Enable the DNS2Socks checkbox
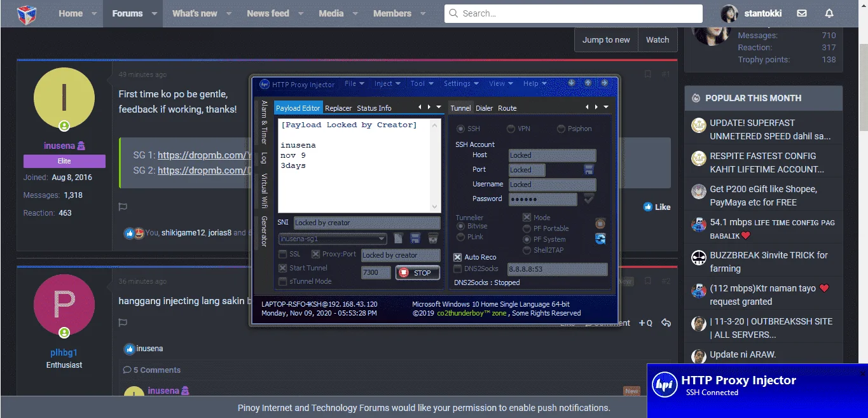This screenshot has height=418, width=868. pos(457,268)
